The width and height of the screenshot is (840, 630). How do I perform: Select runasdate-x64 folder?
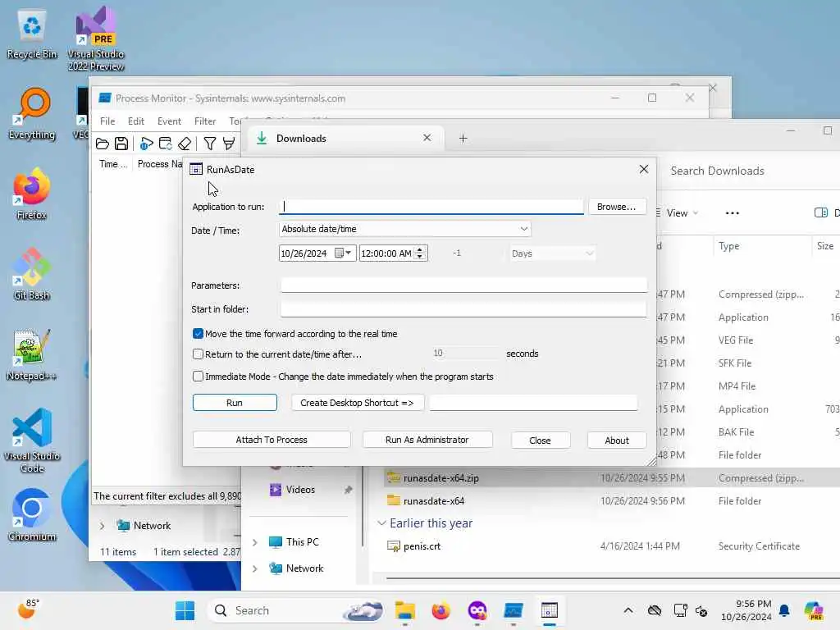click(x=434, y=501)
